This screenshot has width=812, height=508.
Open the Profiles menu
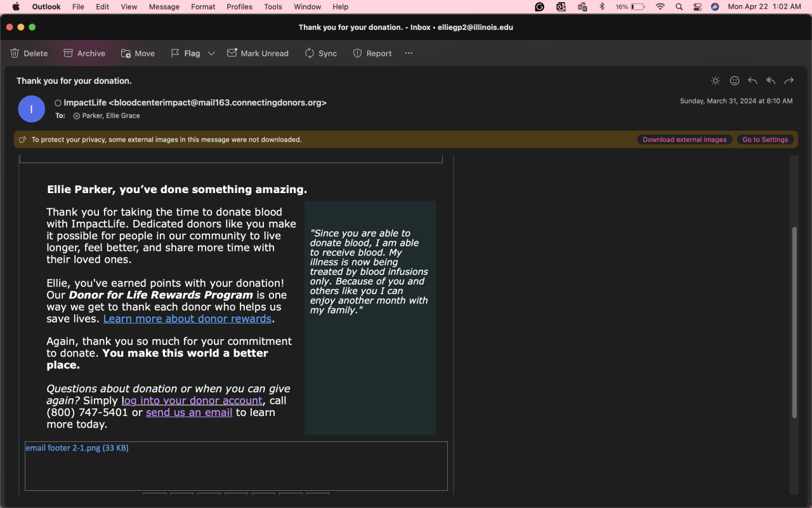pos(239,7)
